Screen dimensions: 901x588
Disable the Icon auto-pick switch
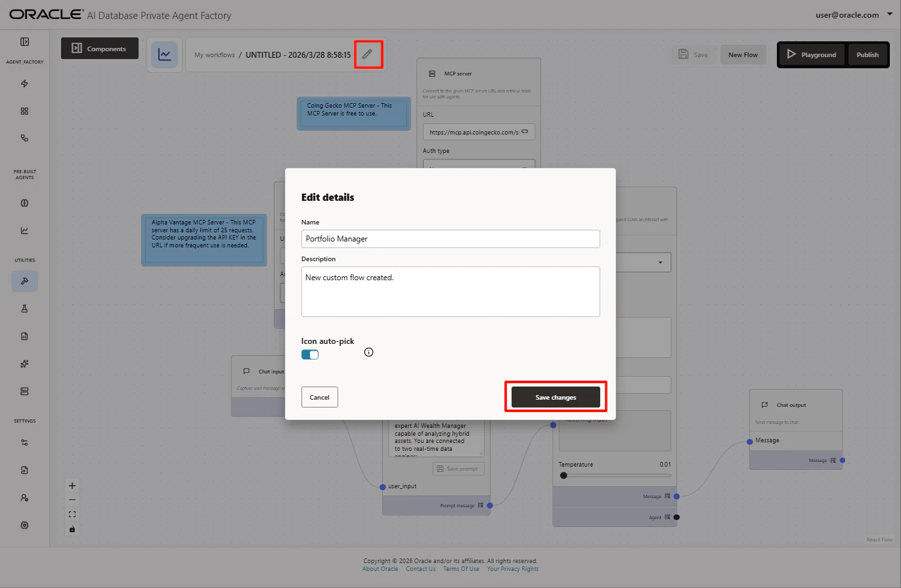310,354
